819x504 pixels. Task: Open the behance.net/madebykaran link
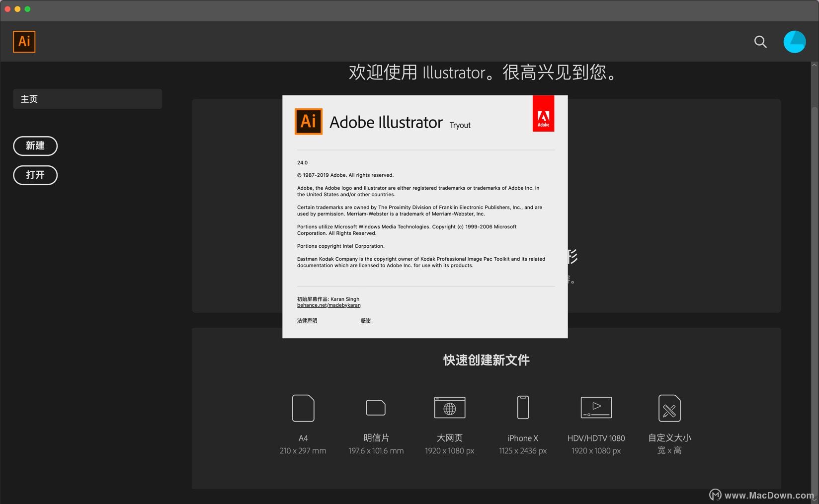328,305
